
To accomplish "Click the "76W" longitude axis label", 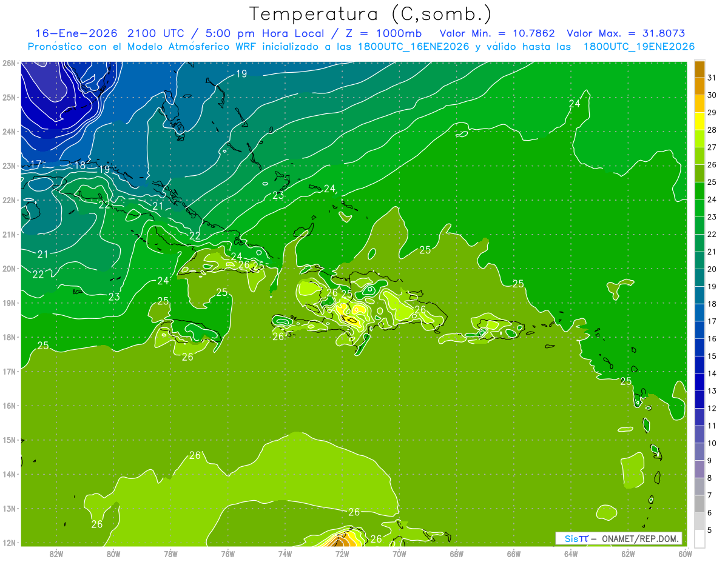I will click(x=227, y=554).
